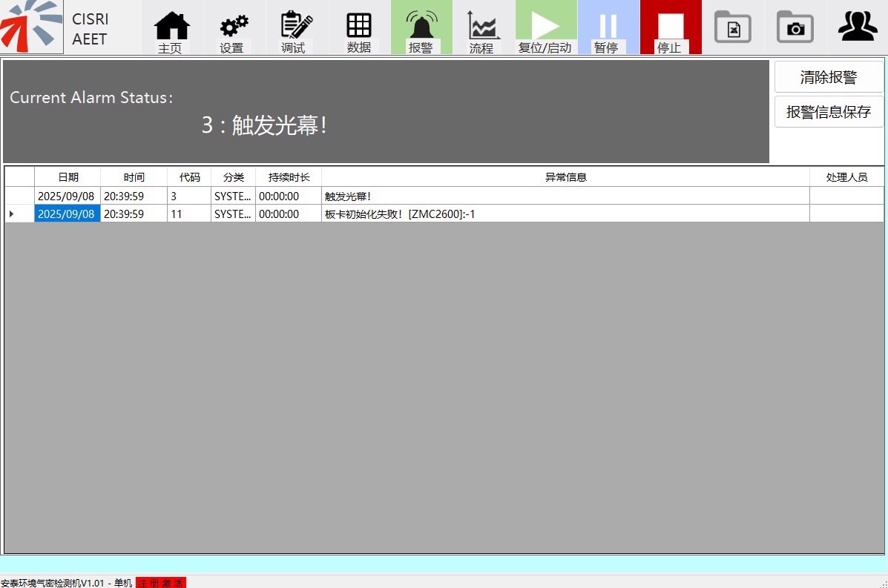The width and height of the screenshot is (888, 588).
Task: Click empty 处理人员 cell of code 11 row
Action: (x=846, y=214)
